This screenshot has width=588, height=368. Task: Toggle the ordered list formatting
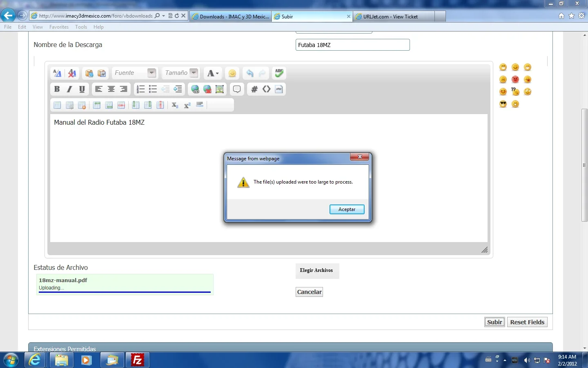140,89
